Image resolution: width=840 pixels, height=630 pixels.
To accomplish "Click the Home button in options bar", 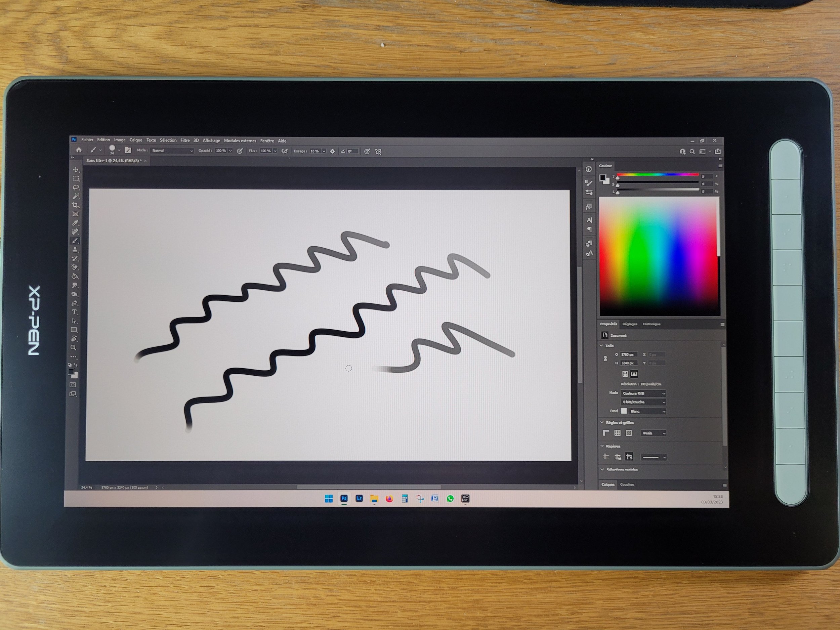I will (79, 151).
